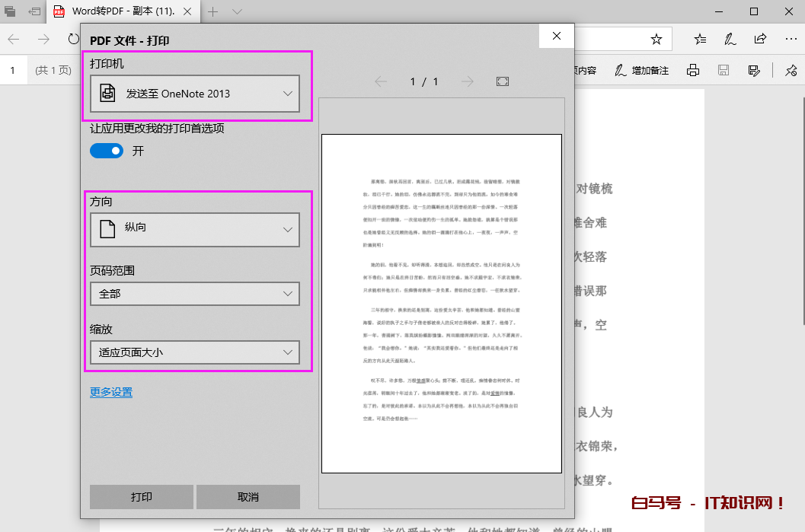The width and height of the screenshot is (805, 532).
Task: Click the fullscreen preview icon
Action: click(x=502, y=81)
